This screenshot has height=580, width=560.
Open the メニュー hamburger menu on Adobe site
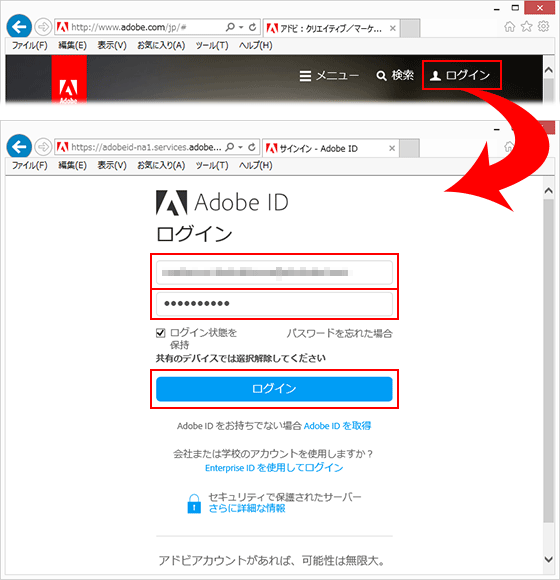329,76
